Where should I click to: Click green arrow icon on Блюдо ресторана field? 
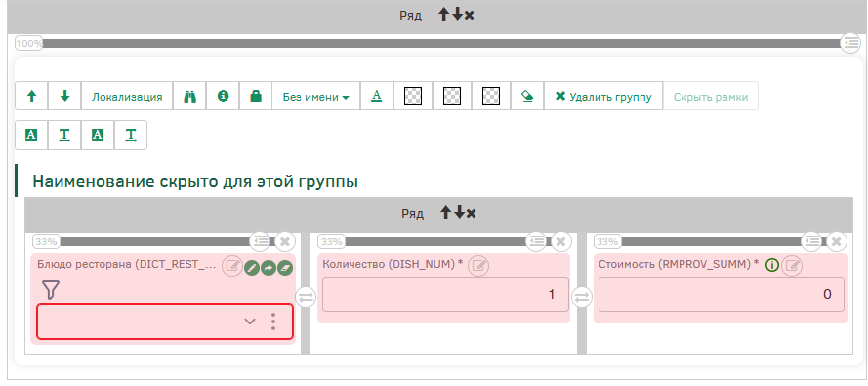pyautogui.click(x=269, y=268)
